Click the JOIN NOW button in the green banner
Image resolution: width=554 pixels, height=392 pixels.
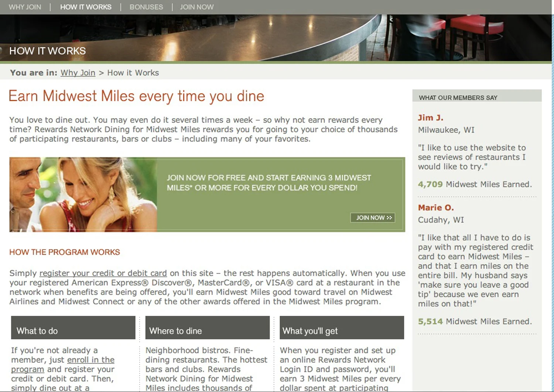[x=373, y=218]
